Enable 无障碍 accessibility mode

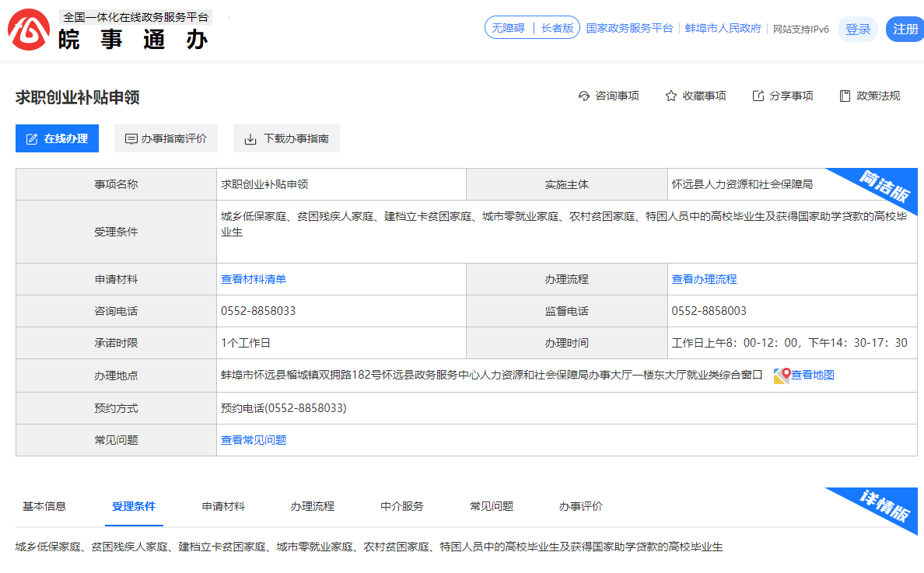point(508,28)
